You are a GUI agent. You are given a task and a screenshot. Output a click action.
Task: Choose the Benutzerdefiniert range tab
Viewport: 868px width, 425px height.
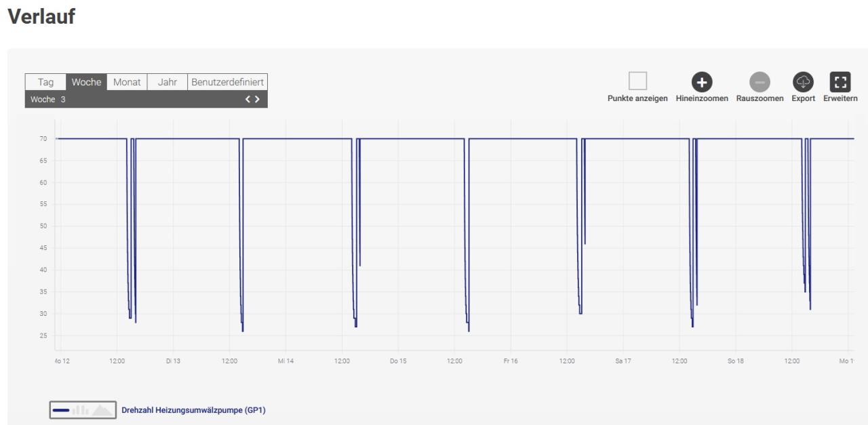click(x=227, y=82)
